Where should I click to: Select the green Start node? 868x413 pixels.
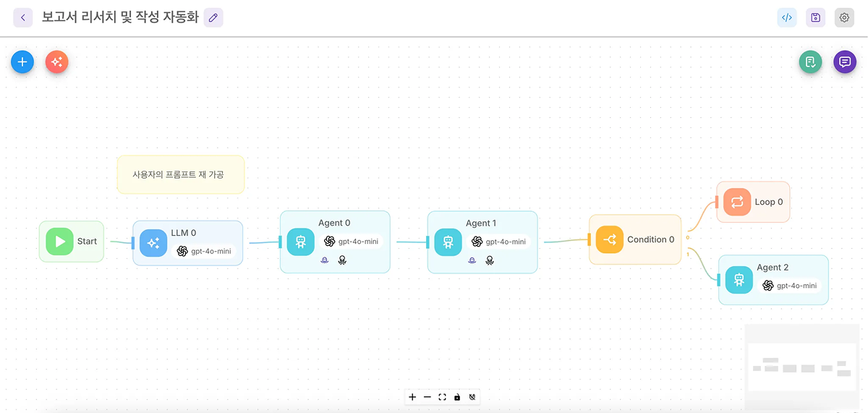72,242
